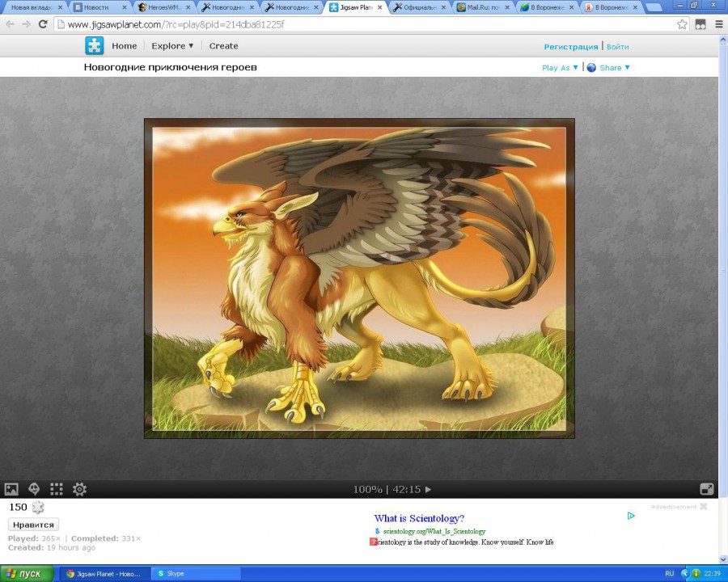The height and width of the screenshot is (582, 728).
Task: Close the HeroesWM tab
Action: (x=188, y=7)
